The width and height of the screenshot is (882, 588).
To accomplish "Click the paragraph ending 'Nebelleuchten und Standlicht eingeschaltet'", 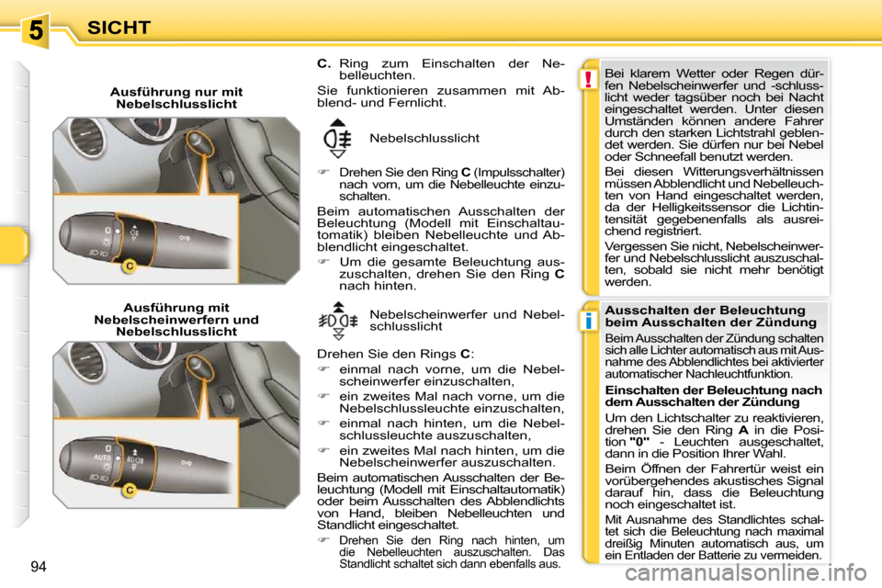I will pyautogui.click(x=440, y=502).
